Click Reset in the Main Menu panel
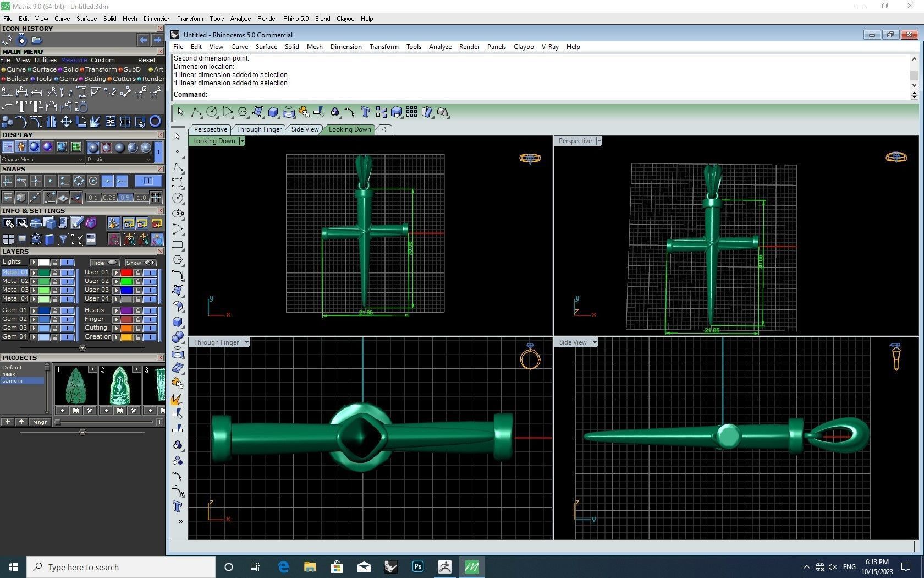Screen dimensions: 924x578 coord(147,60)
